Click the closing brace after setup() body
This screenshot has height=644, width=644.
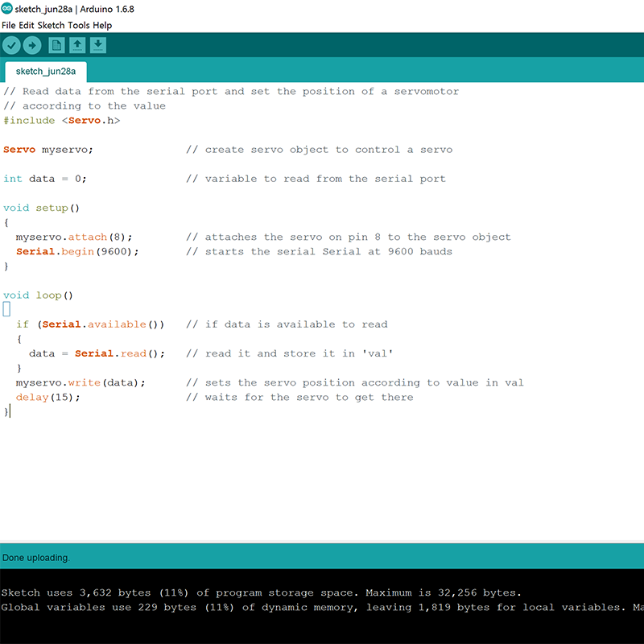click(6, 266)
